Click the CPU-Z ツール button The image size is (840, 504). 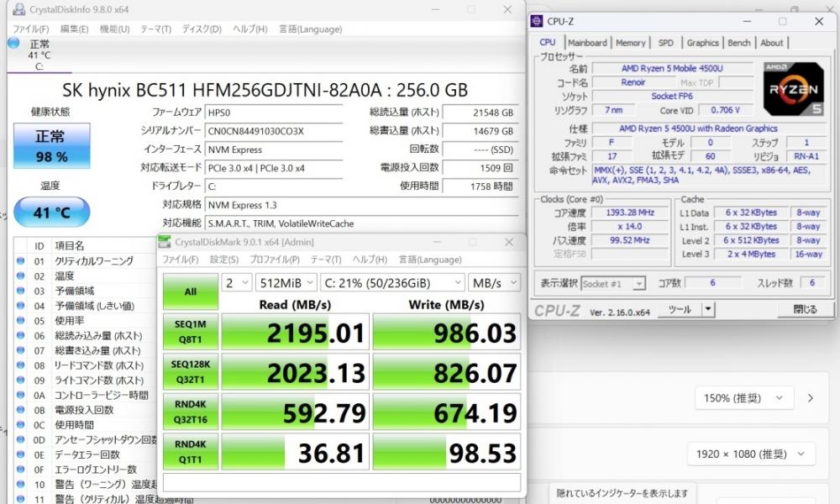680,310
